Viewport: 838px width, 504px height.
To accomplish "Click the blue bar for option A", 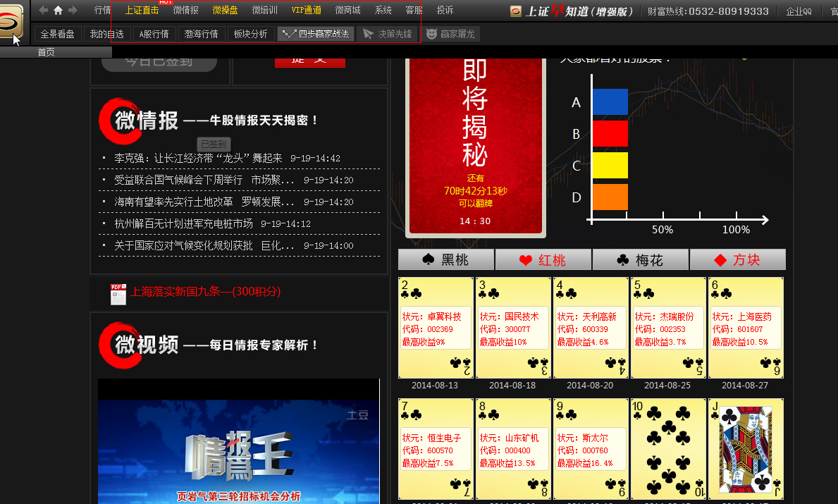I will 610,102.
